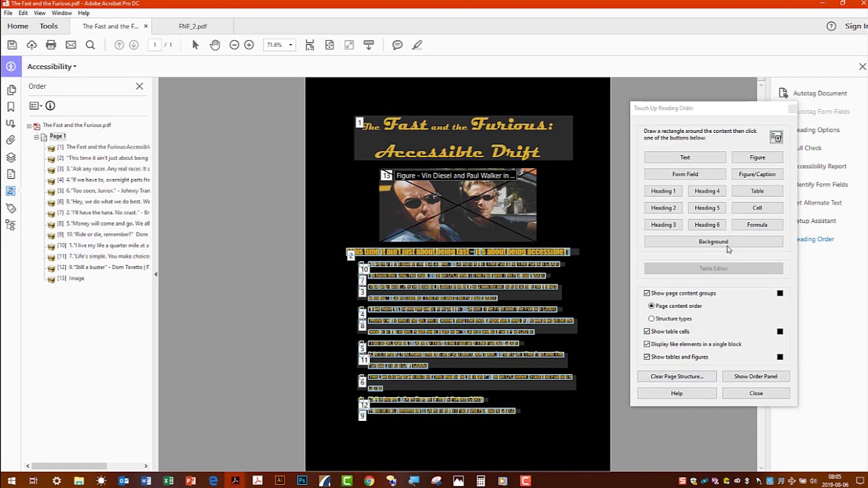Go to the next page arrow
The image size is (868, 488).
click(x=134, y=45)
